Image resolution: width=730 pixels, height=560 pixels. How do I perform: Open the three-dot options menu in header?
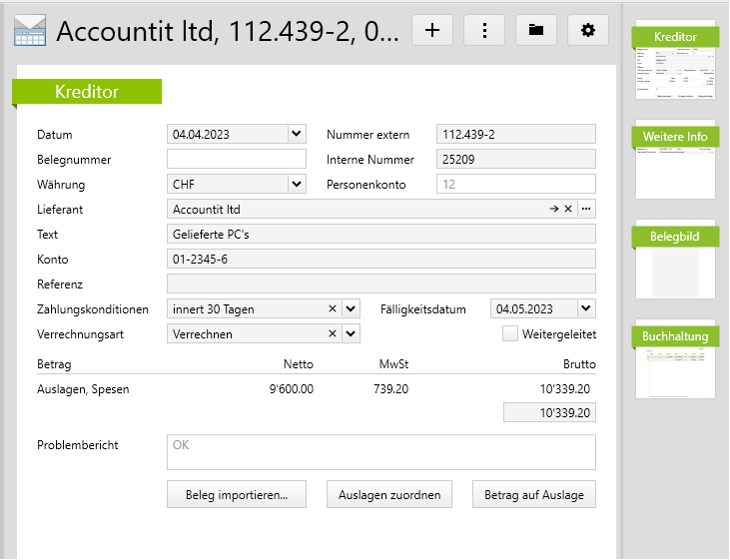click(484, 30)
